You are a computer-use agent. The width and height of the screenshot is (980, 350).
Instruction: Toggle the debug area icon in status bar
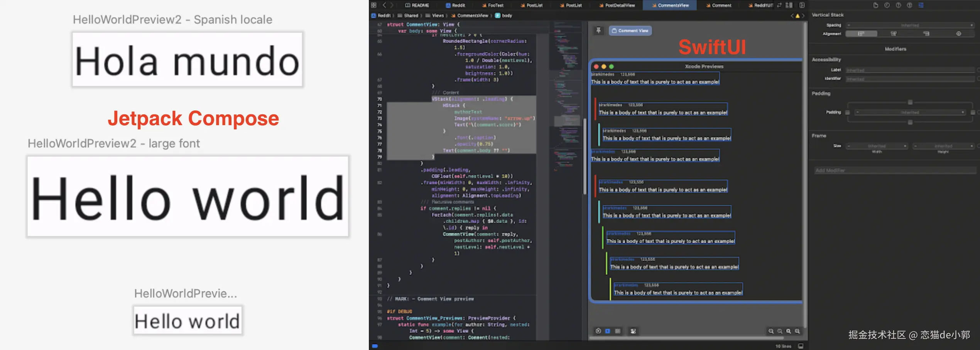(x=801, y=346)
